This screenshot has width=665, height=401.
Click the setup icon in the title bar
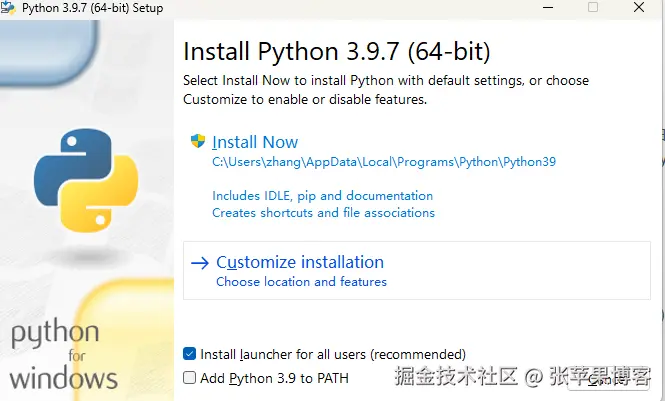9,8
